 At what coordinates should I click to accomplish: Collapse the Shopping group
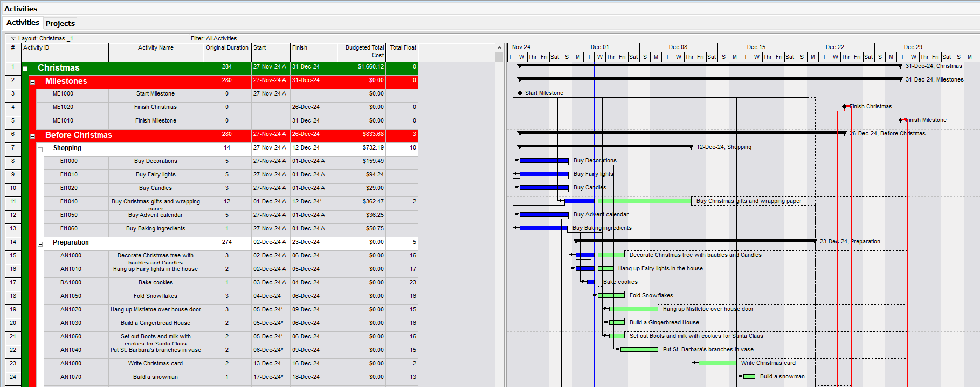(40, 150)
